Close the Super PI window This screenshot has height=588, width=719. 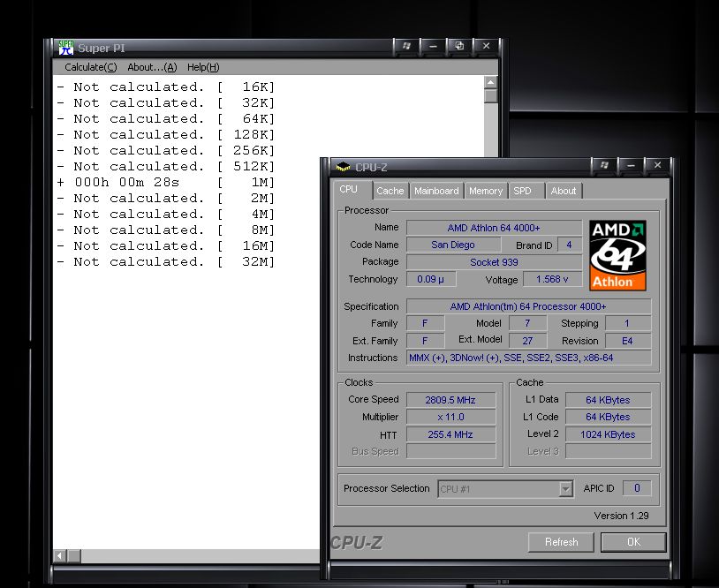tap(486, 46)
